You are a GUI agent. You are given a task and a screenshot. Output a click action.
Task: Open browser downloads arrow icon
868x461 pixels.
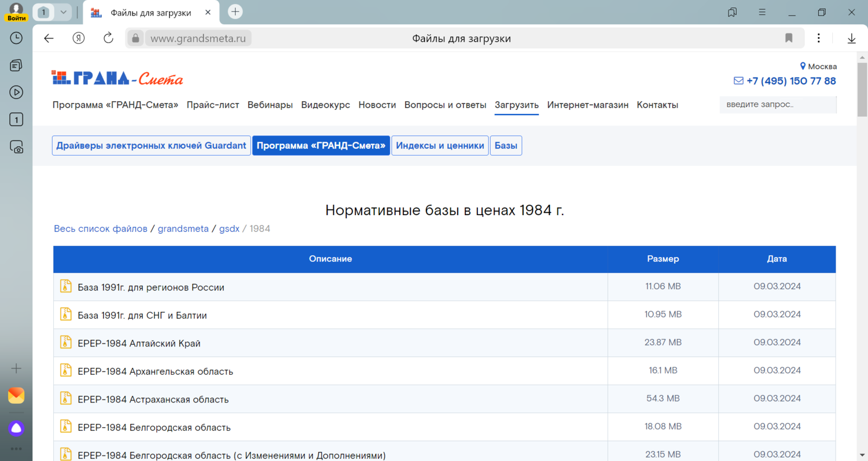(851, 38)
